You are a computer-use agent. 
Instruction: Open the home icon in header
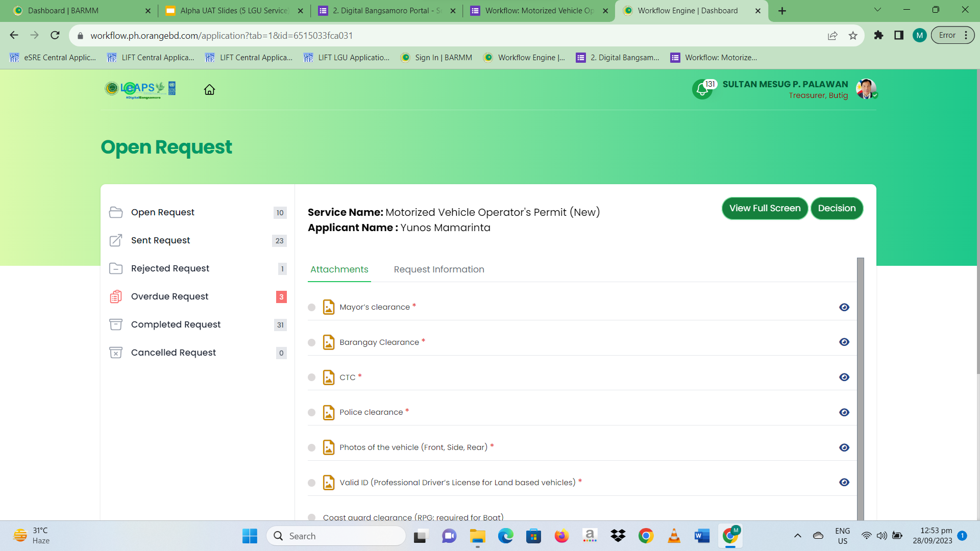pos(209,90)
